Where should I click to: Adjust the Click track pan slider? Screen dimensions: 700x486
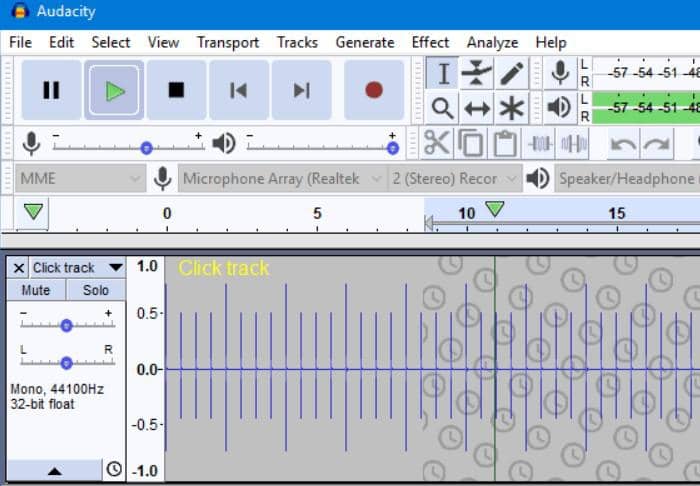67,363
